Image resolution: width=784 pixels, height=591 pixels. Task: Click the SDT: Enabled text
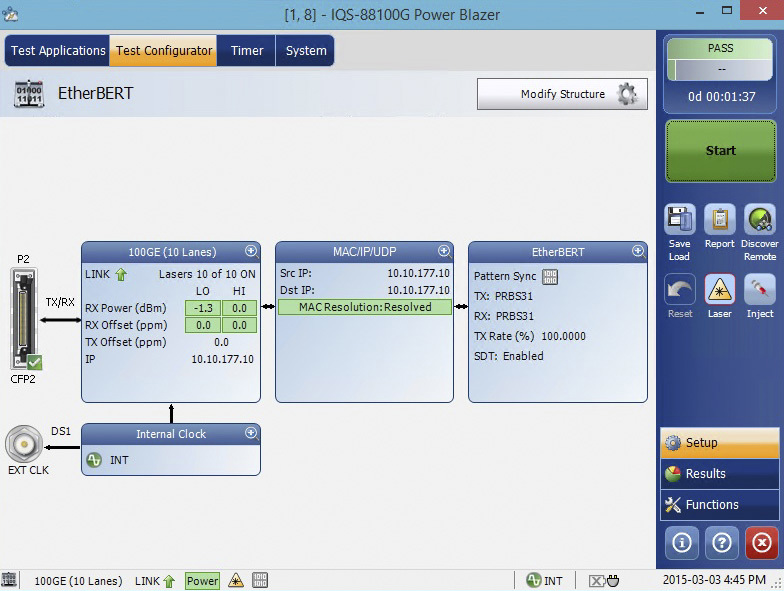coord(508,356)
